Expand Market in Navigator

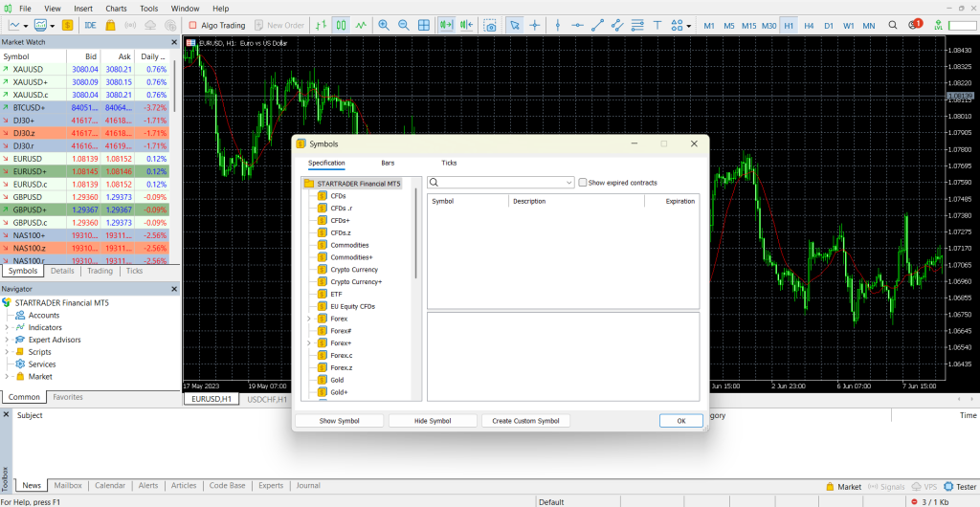coord(7,377)
